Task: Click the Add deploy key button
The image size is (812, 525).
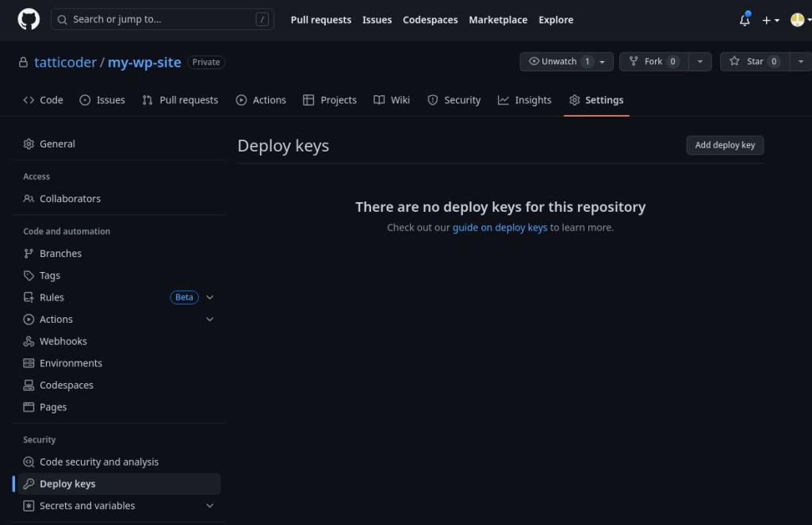Action: point(725,145)
